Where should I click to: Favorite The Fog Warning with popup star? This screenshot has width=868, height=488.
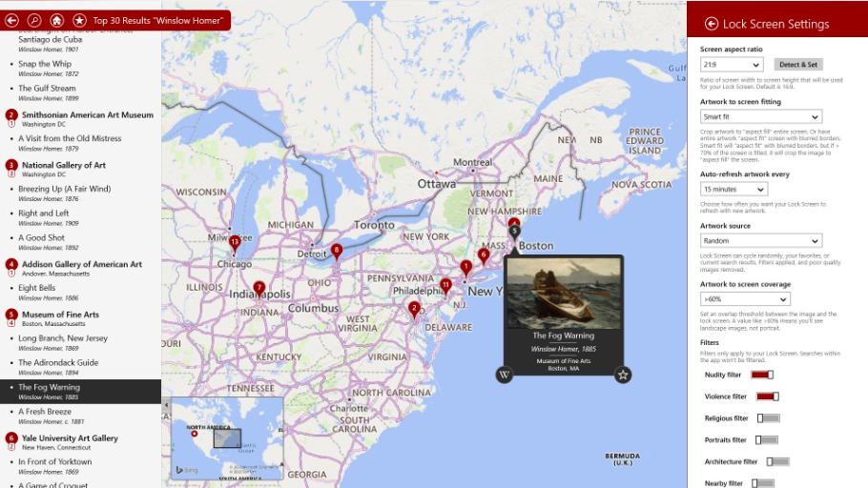(623, 376)
